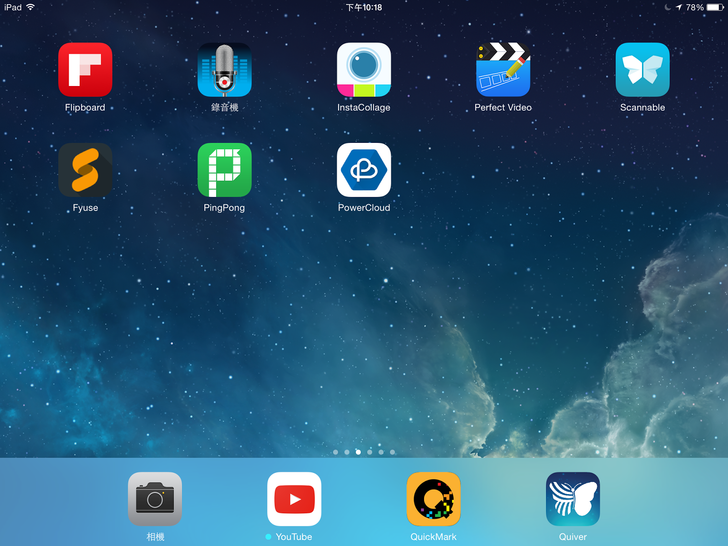The image size is (728, 546).
Task: Open the 相機 camera app in dock
Action: (155, 499)
